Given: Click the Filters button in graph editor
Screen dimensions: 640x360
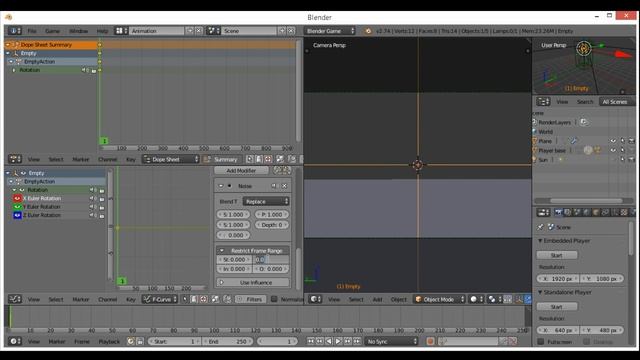Looking at the screenshot, I should point(250,299).
